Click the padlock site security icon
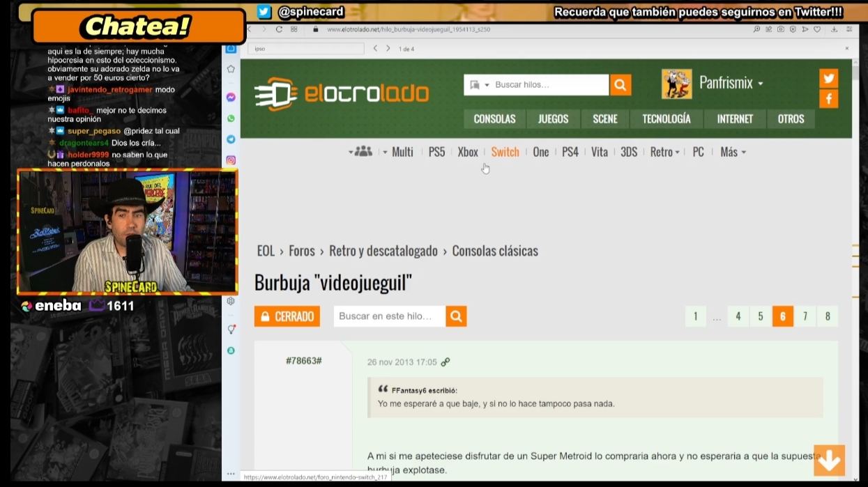Screen dimensions: 868x487 coord(315,29)
